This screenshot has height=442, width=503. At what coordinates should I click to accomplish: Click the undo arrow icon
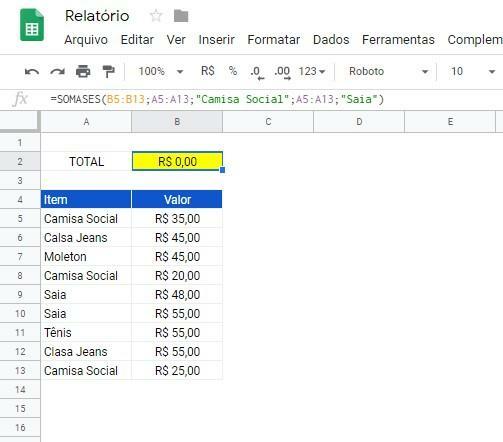pos(32,72)
